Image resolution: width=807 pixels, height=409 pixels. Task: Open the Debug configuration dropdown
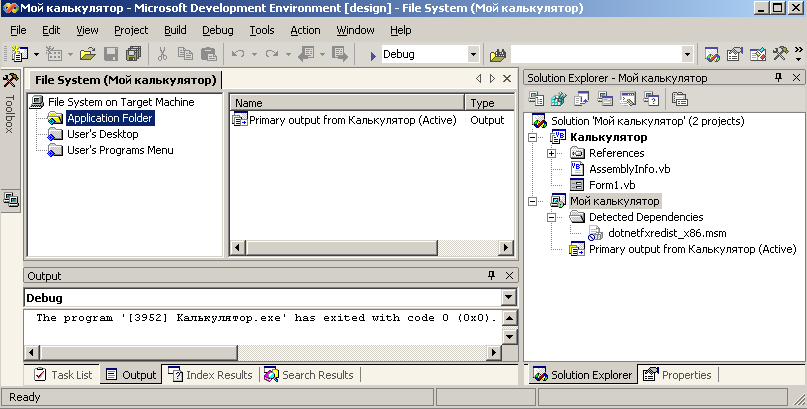473,54
